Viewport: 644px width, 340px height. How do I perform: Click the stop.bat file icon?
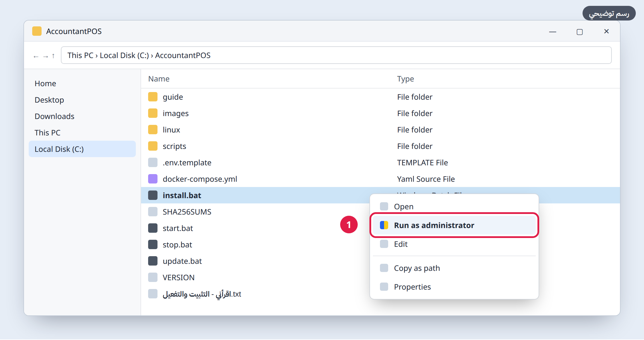(x=153, y=245)
